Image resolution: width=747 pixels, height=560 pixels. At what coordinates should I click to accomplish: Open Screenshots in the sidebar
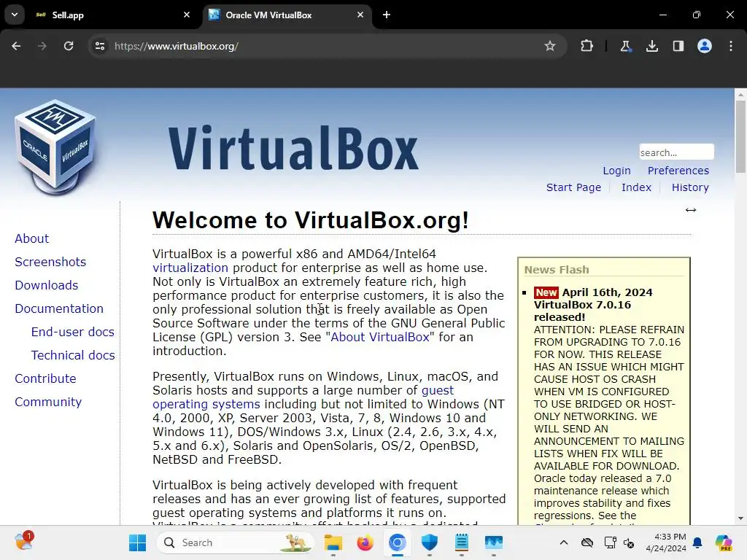click(x=50, y=262)
